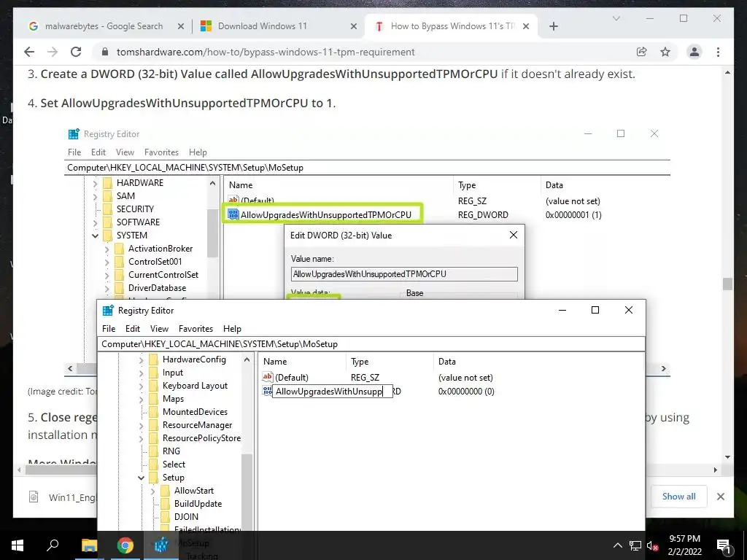This screenshot has height=560, width=747.
Task: Click the Registry Editor path address bar
Action: [x=371, y=344]
